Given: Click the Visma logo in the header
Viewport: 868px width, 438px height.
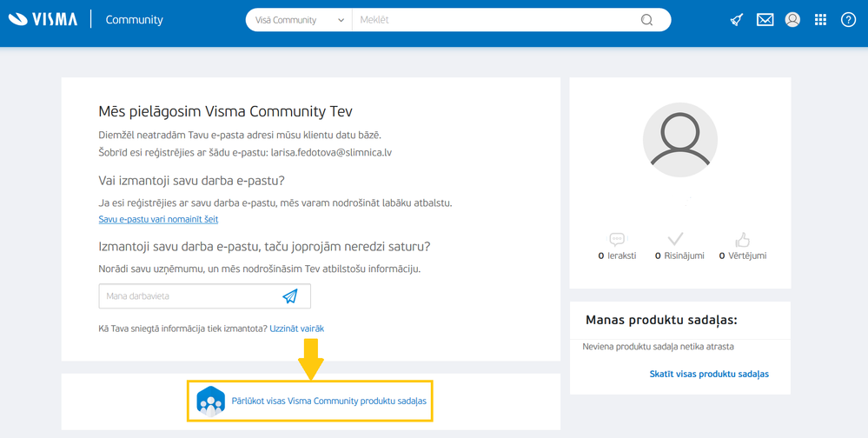Looking at the screenshot, I should [x=43, y=19].
